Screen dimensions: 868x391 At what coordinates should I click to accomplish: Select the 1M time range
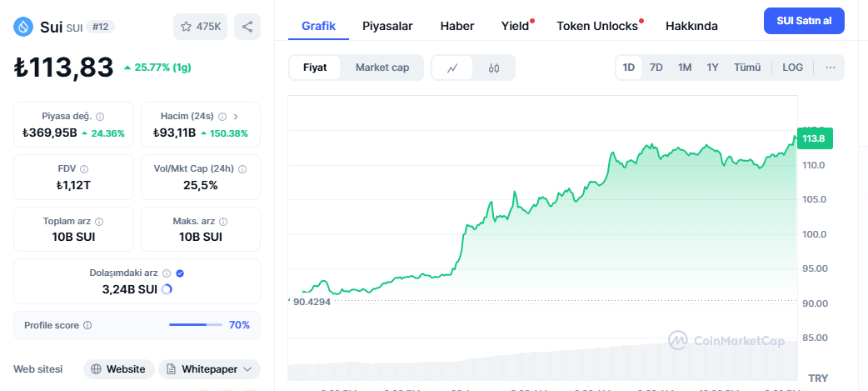pos(685,68)
